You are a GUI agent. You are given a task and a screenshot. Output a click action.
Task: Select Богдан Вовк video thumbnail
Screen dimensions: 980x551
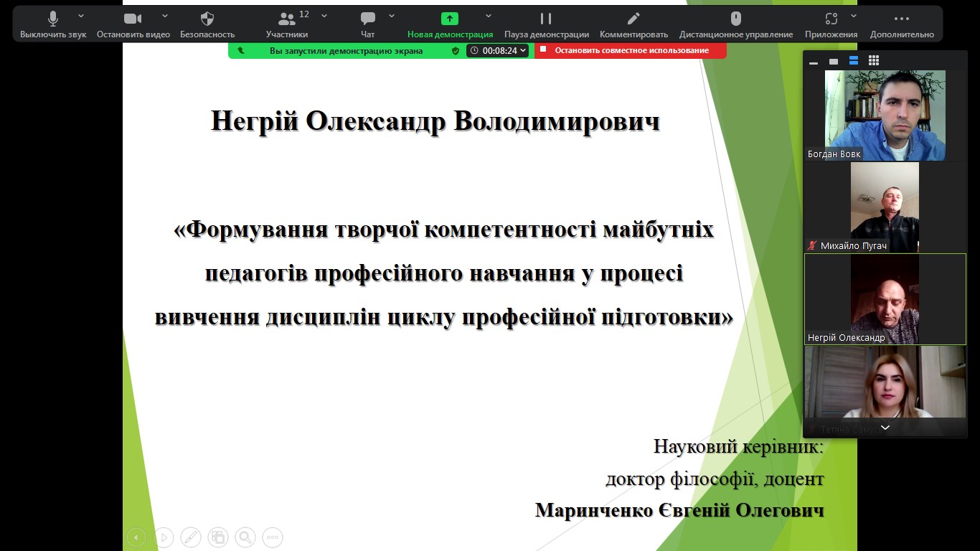(885, 115)
